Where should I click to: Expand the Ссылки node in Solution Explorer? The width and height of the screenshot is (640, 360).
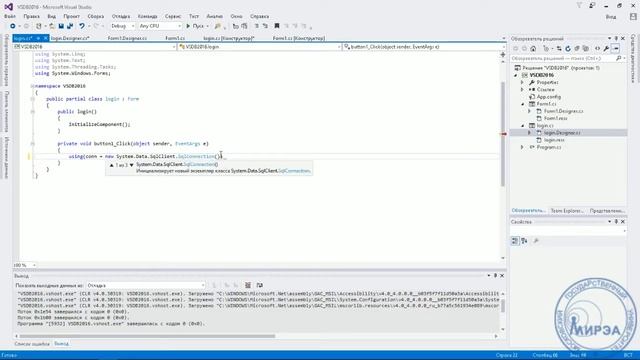522,90
